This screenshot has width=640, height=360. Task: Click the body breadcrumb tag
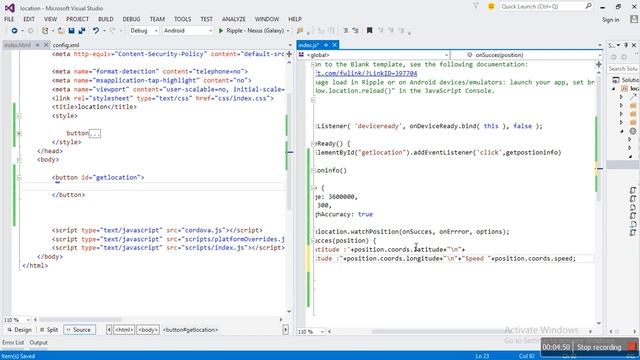tap(148, 330)
